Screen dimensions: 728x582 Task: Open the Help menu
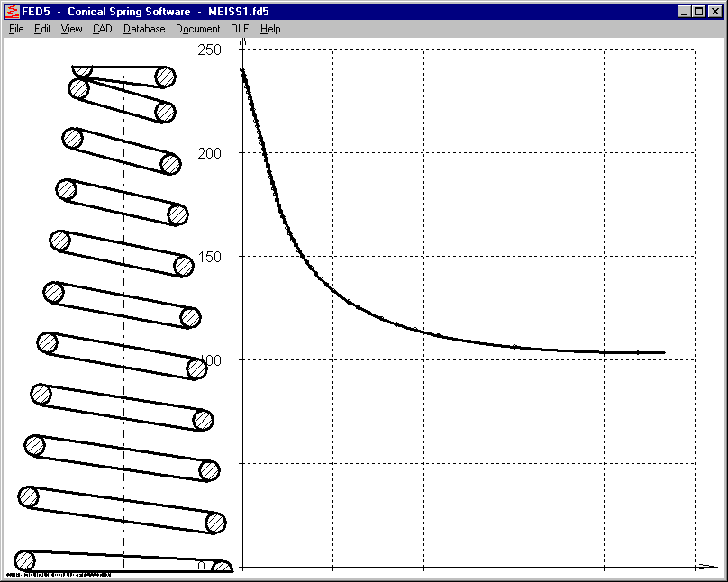pos(270,29)
